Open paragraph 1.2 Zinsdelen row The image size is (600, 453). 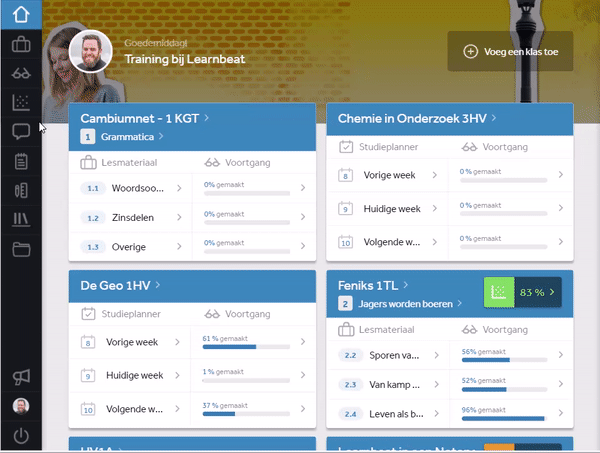(130, 217)
